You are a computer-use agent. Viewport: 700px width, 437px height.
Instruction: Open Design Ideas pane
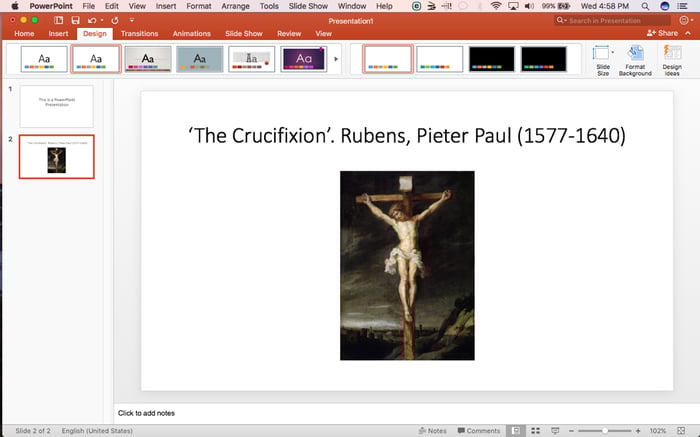click(672, 61)
